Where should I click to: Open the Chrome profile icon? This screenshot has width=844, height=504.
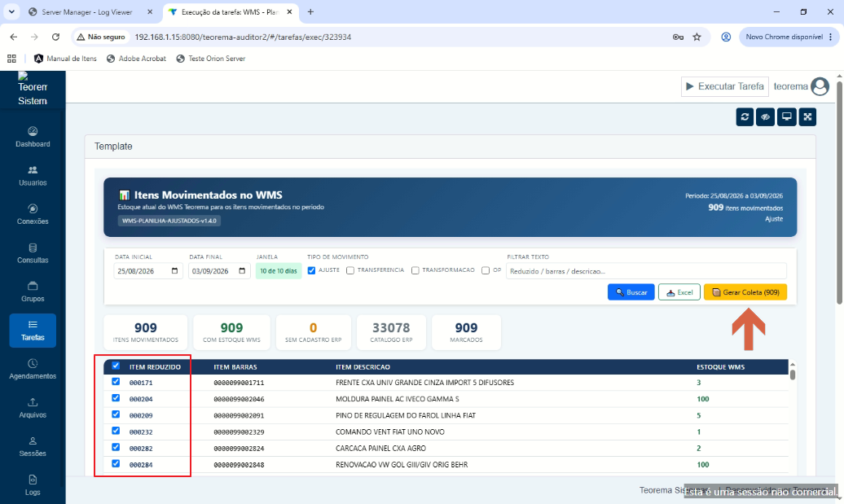[x=726, y=37]
